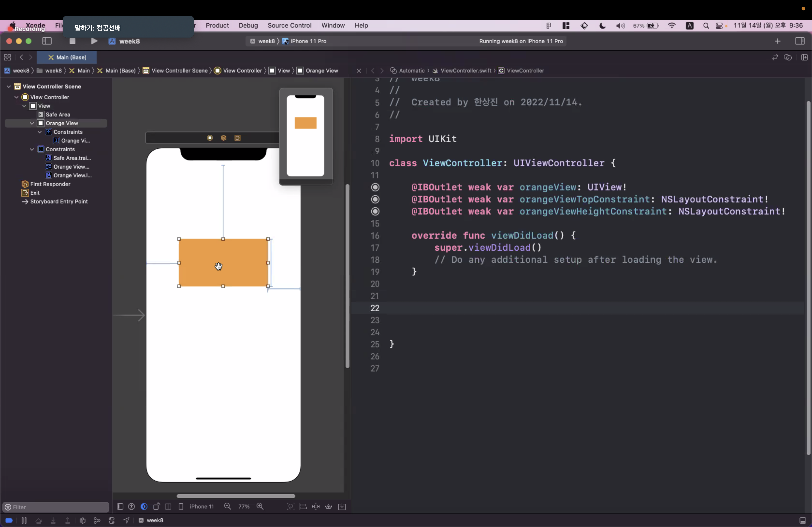Run the week8 project
This screenshot has height=527, width=812.
(x=94, y=41)
